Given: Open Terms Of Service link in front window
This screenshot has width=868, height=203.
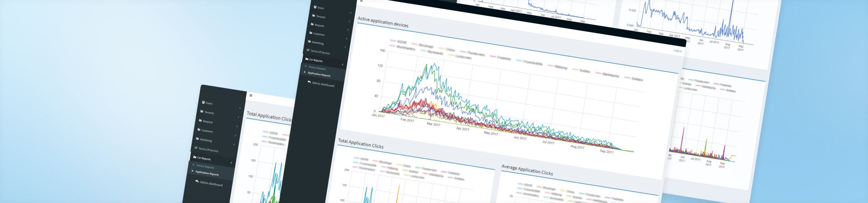Looking at the screenshot, I should coord(320,52).
